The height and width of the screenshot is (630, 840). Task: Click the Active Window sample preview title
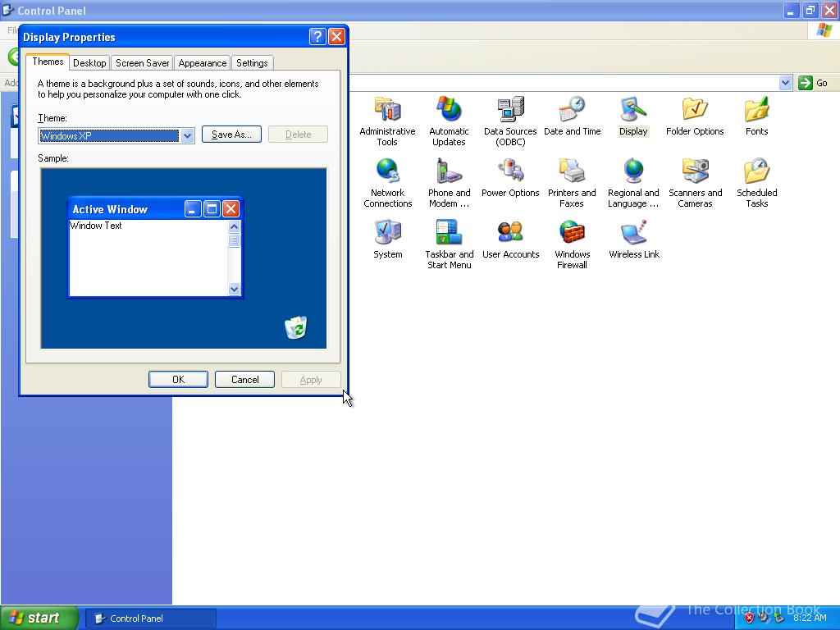tap(110, 209)
